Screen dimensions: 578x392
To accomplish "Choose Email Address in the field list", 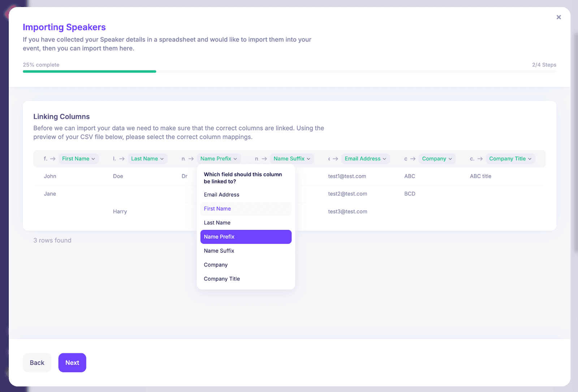I will pos(221,195).
